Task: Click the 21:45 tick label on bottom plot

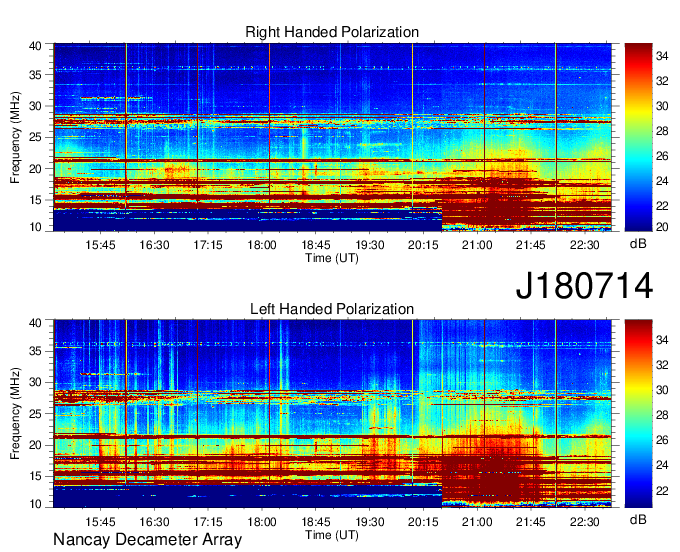Action: pyautogui.click(x=531, y=522)
